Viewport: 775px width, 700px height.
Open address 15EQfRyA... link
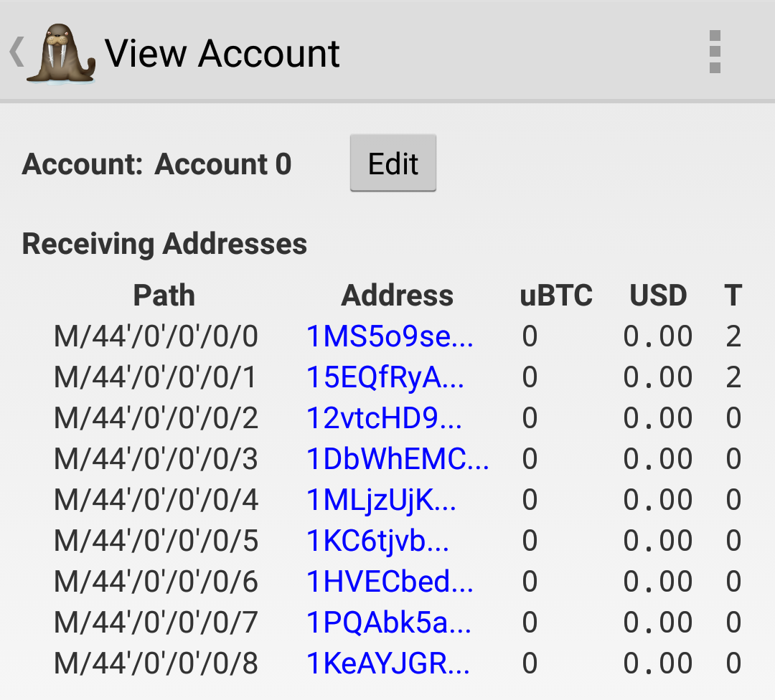[x=385, y=377]
